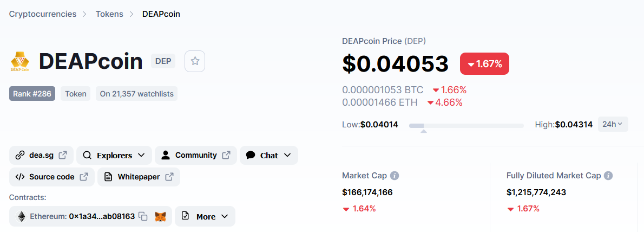Click the MetaMask fox icon
Image resolution: width=644 pixels, height=232 pixels.
(160, 216)
